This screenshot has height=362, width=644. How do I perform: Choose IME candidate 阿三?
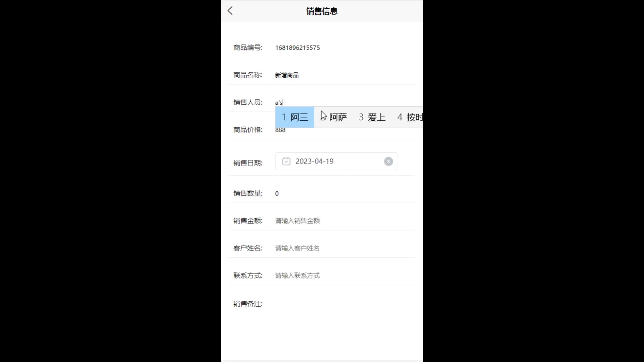coord(295,117)
